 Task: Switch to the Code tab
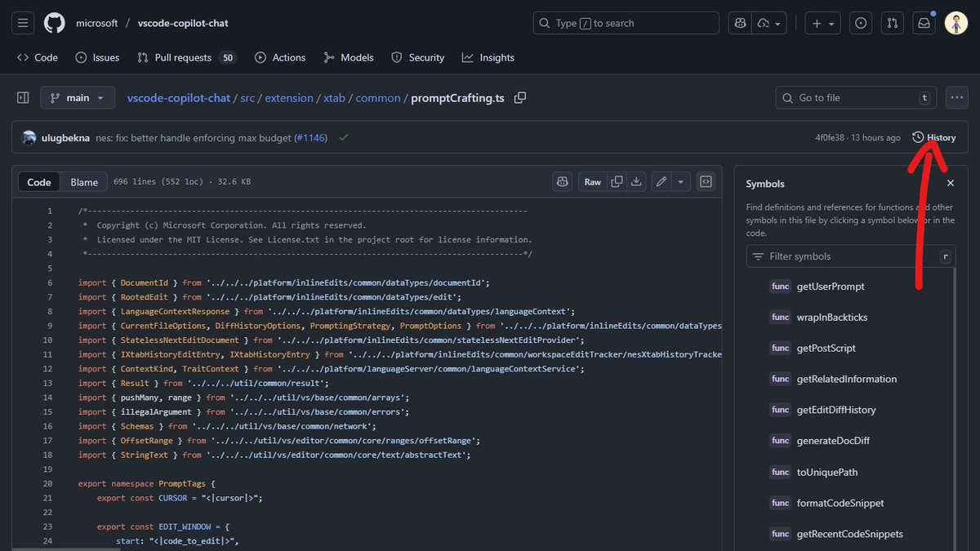coord(38,57)
